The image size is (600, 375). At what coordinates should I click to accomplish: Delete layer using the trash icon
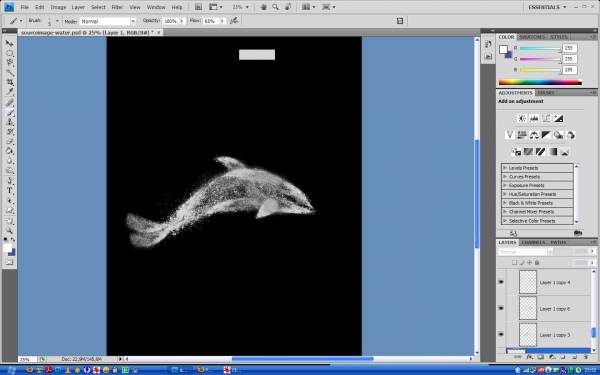click(x=586, y=357)
